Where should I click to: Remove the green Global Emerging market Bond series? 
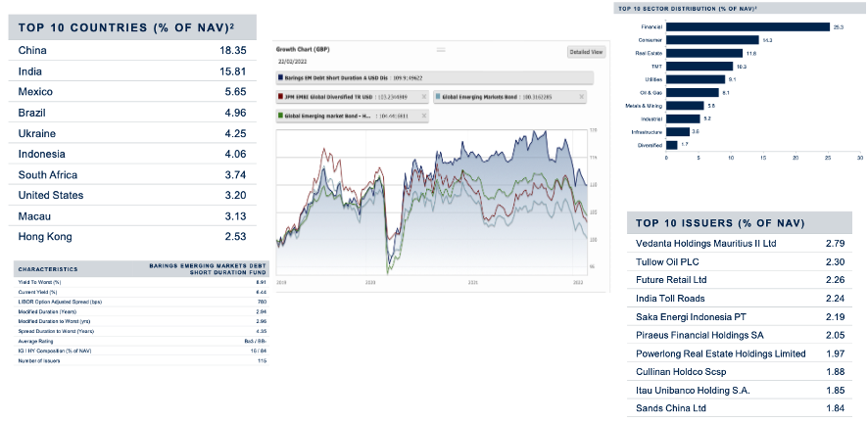(x=423, y=116)
